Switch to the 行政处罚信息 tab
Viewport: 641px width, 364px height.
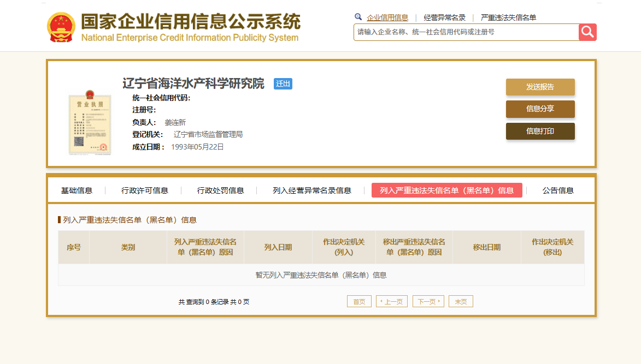point(220,190)
